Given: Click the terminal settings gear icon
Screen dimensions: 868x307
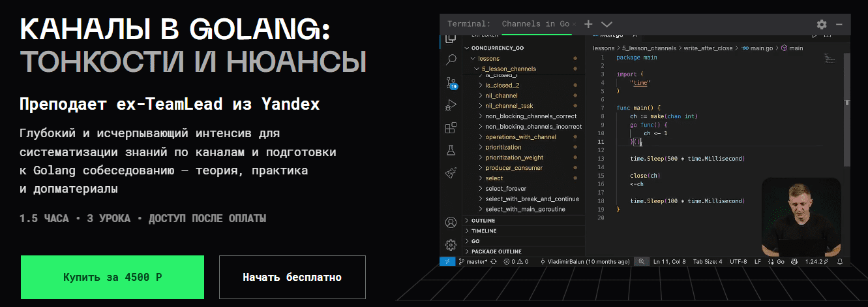Looking at the screenshot, I should click(x=822, y=24).
